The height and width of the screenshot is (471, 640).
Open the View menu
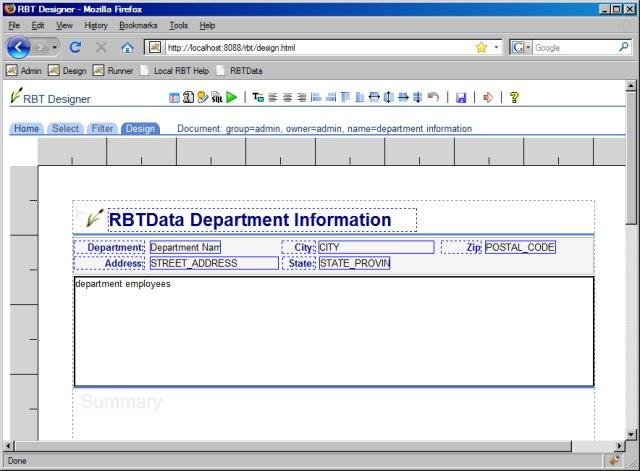pos(64,26)
